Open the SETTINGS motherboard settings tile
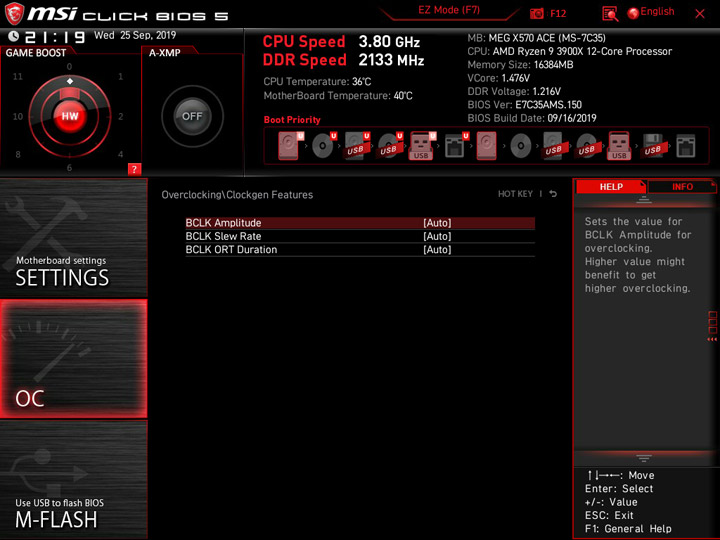Screen dimensions: 720x540 [x=73, y=238]
